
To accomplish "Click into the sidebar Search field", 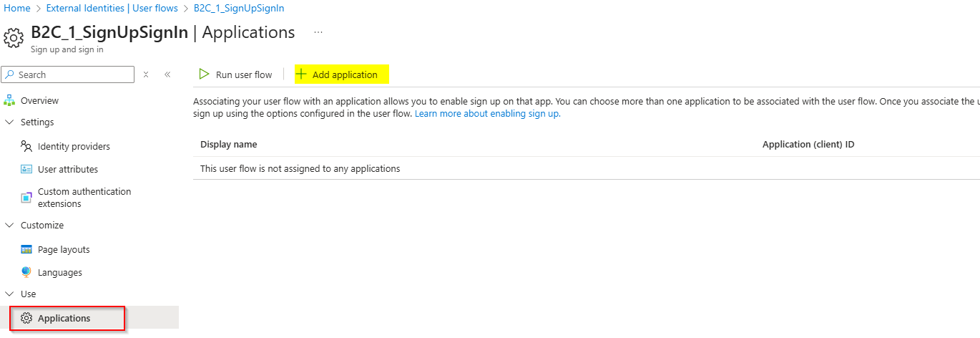I will [68, 74].
